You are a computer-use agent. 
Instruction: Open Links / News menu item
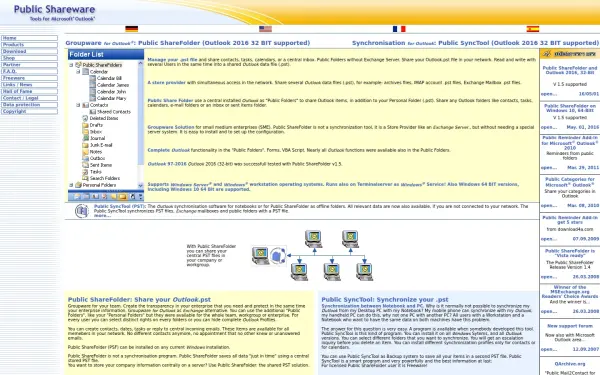point(29,85)
